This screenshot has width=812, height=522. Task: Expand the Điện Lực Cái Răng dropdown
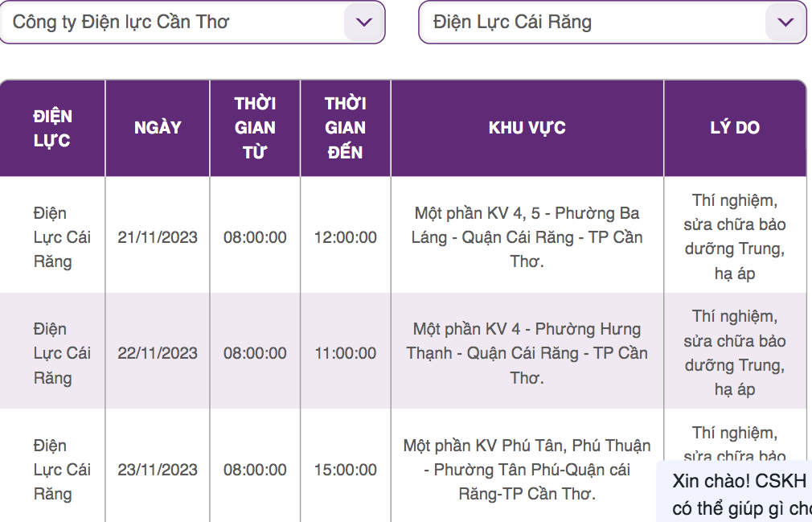[613, 23]
